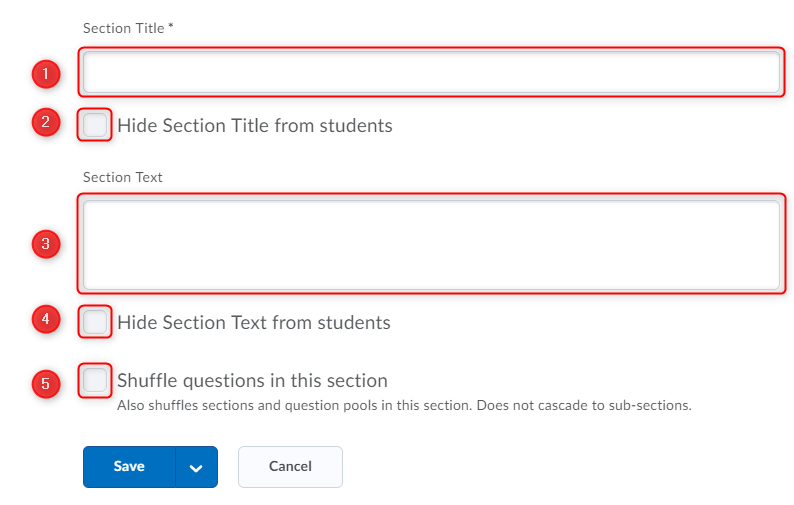Click inside the Section Text textarea
This screenshot has height=505, width=794.
[430, 244]
